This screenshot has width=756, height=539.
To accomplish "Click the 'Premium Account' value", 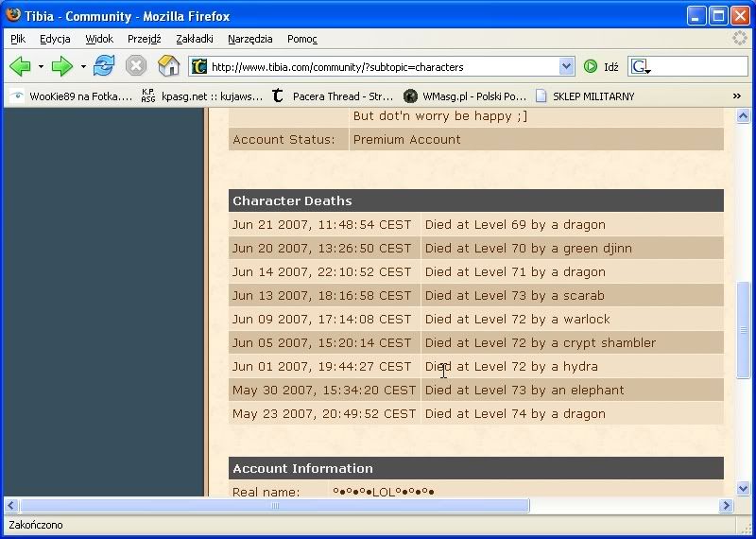I will point(407,139).
